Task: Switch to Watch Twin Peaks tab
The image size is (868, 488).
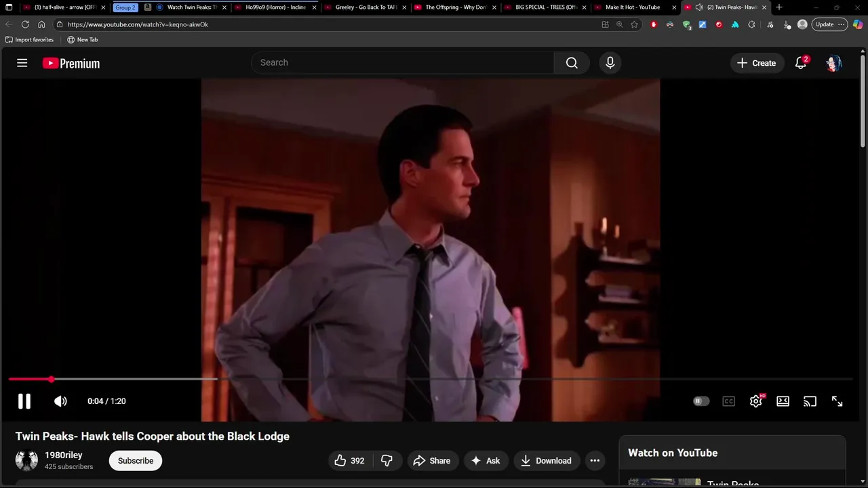Action: click(191, 7)
